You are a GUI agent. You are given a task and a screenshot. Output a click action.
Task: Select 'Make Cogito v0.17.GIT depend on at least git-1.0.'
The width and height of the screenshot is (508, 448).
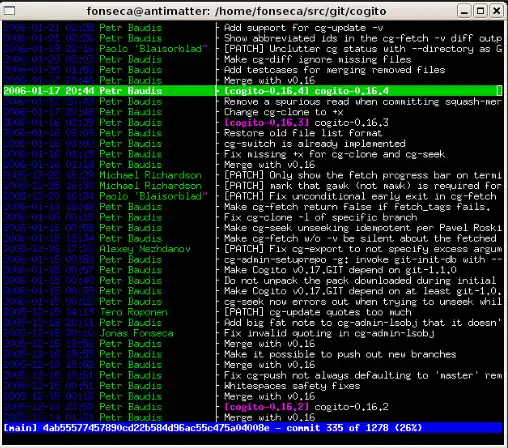point(363,291)
